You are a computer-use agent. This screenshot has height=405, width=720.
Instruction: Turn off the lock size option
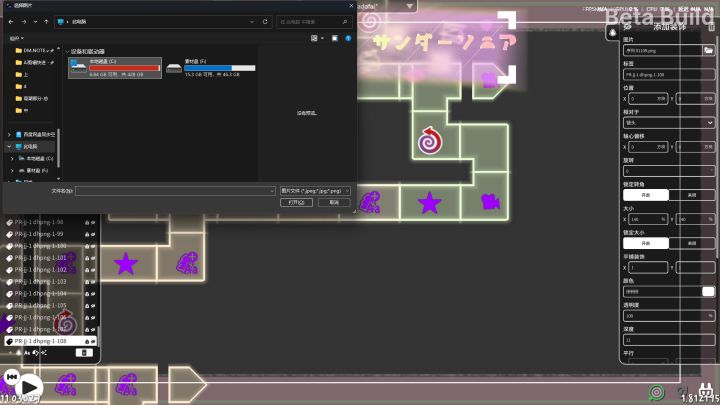pyautogui.click(x=692, y=243)
